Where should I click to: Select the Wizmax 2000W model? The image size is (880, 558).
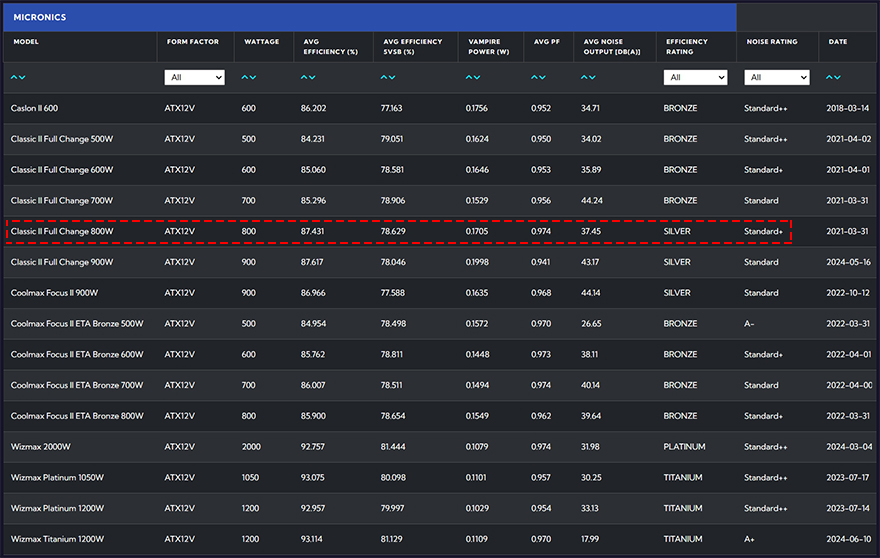[x=41, y=447]
